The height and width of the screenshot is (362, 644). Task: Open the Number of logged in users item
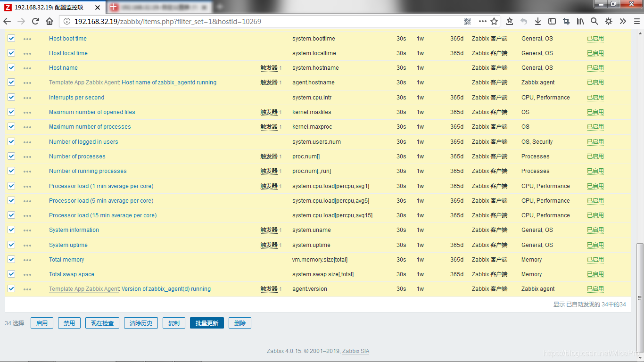[83, 141]
